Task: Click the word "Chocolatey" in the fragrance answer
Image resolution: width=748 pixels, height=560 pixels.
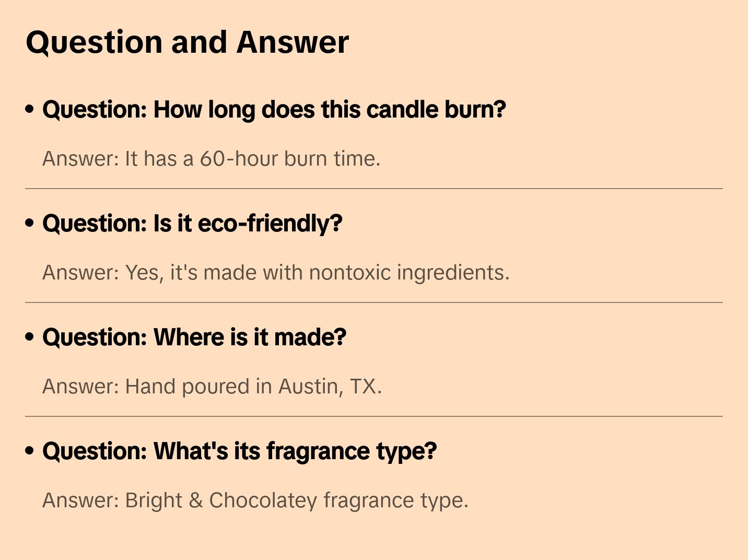Action: coord(263,500)
